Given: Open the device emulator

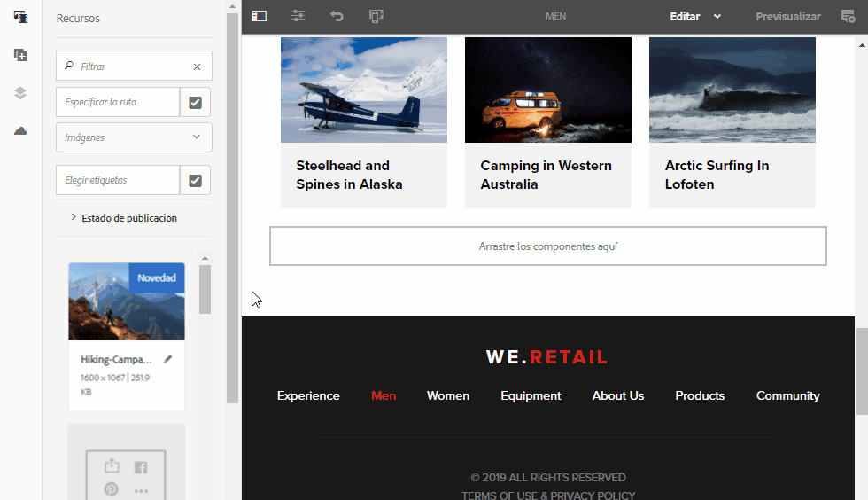Looking at the screenshot, I should tap(376, 16).
